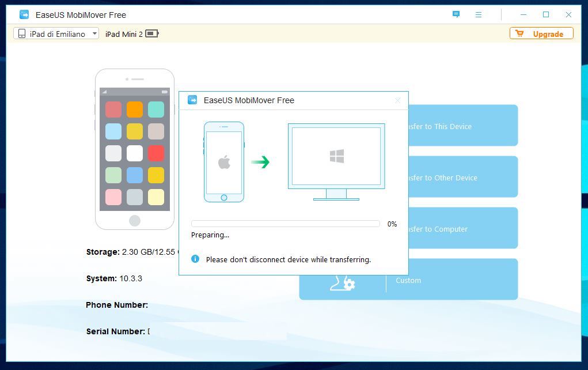
Task: Close the transfer progress dialog
Action: click(x=397, y=100)
